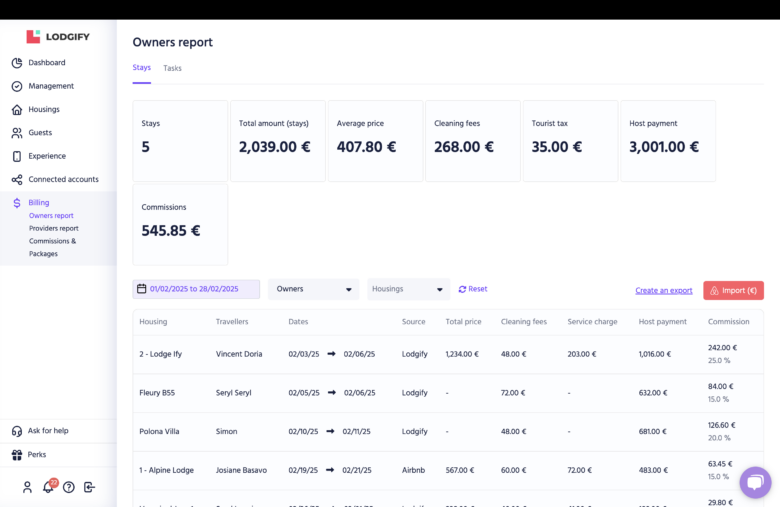Image resolution: width=780 pixels, height=507 pixels.
Task: Click the logout icon
Action: tap(89, 487)
